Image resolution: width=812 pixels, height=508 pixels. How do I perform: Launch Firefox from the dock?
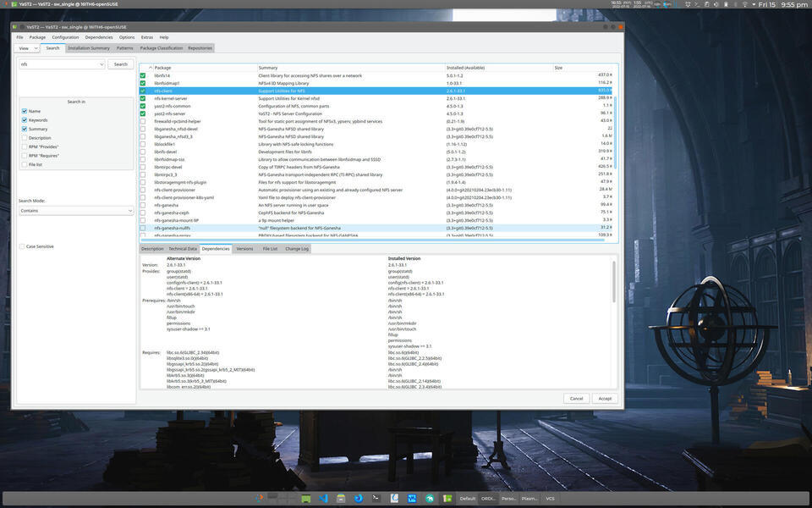pyautogui.click(x=359, y=499)
